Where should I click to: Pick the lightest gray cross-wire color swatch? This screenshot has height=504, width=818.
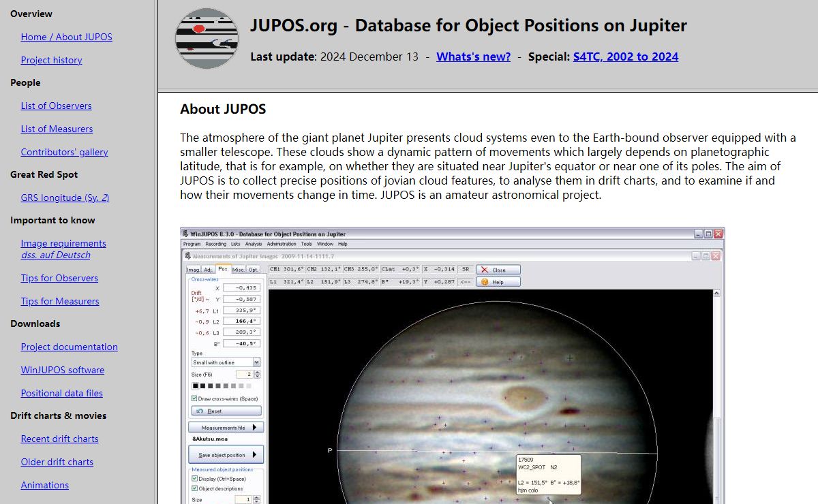249,386
